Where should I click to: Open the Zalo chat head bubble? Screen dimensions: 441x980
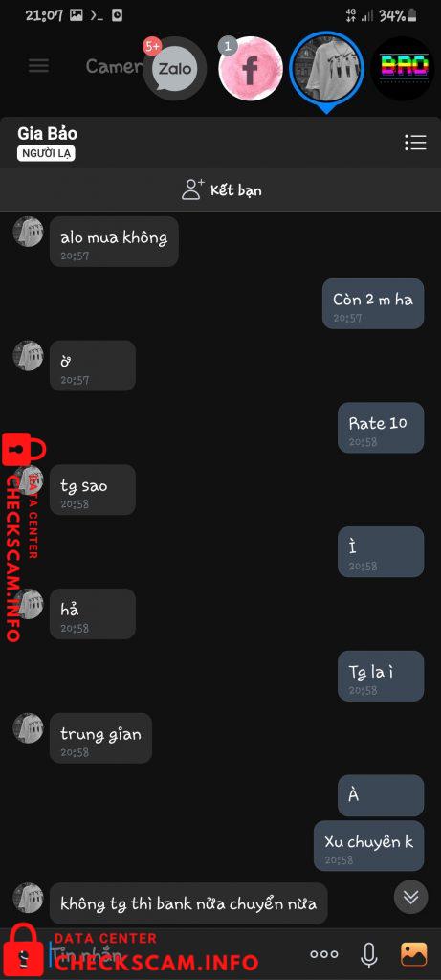coord(175,69)
